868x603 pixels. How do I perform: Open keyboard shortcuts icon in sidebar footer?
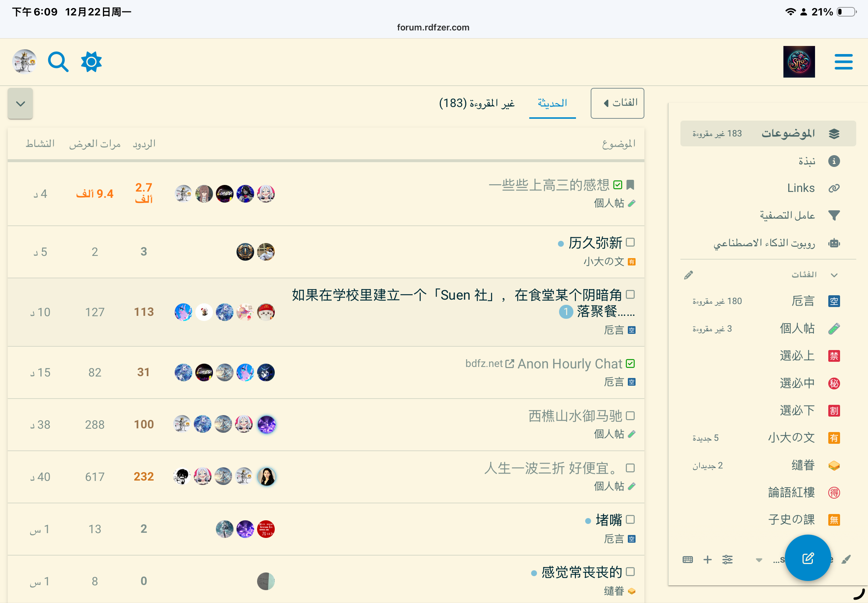click(687, 560)
